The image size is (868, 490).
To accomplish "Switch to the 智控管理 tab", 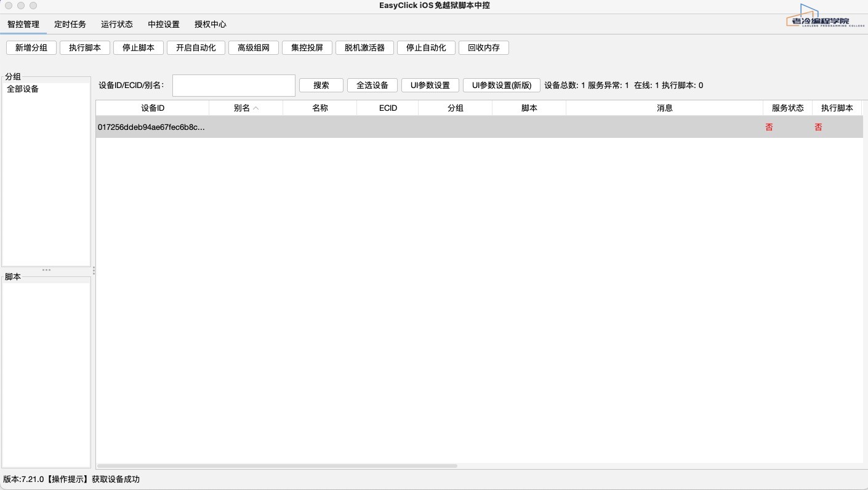I will coord(23,25).
